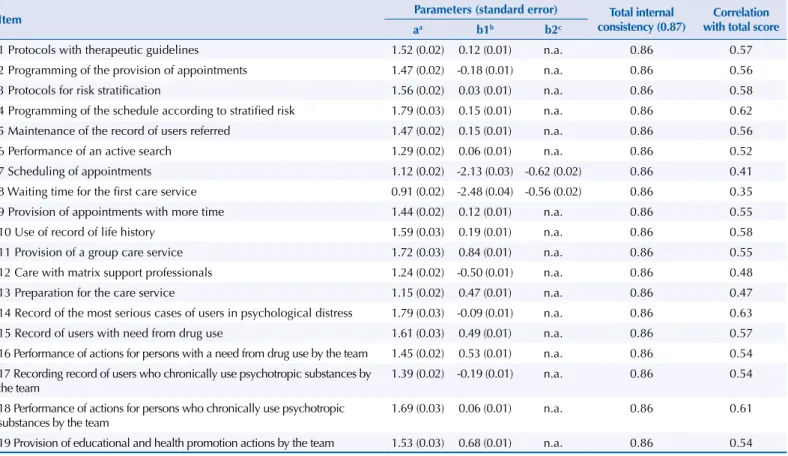Click a value "1.72 (0.03)"
Image resolution: width=788 pixels, height=456 pixels.
click(418, 252)
